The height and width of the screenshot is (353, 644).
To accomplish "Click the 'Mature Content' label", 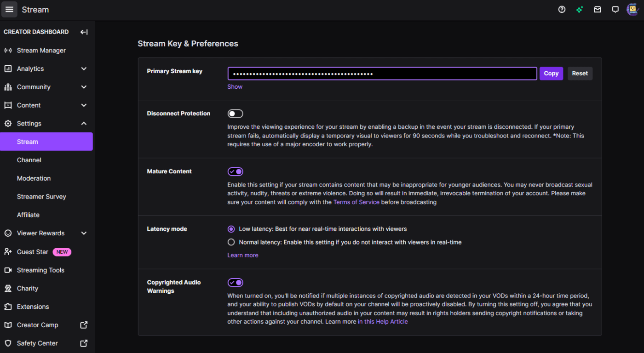I will [169, 171].
